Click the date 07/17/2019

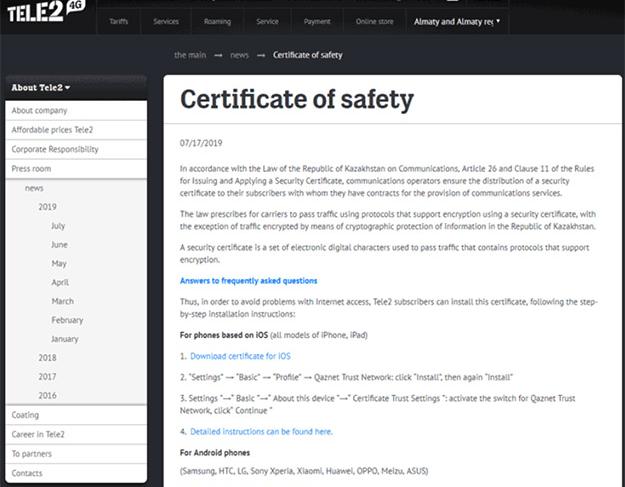pyautogui.click(x=201, y=143)
